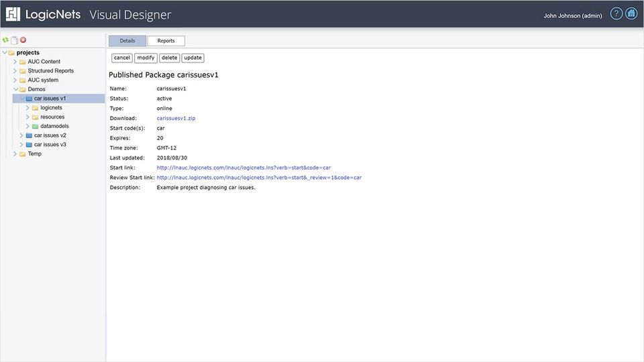Click the description text about car issues
This screenshot has height=362, width=644.
point(206,188)
